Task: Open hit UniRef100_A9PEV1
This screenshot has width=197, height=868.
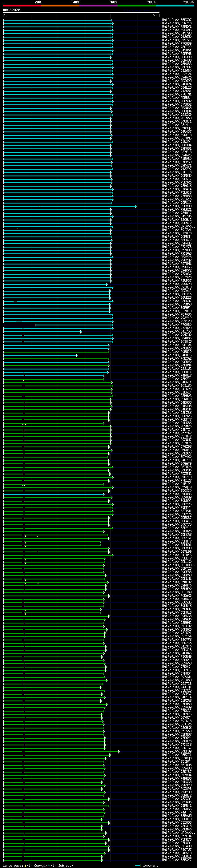Action: tap(177, 26)
